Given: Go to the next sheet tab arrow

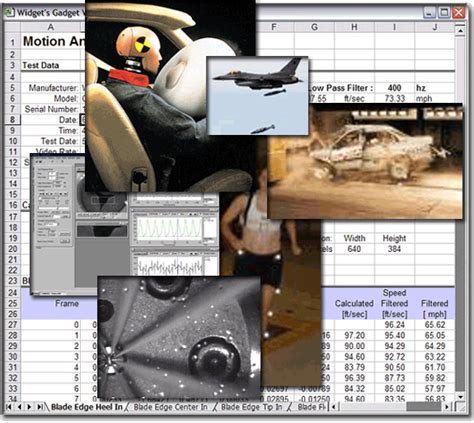Looking at the screenshot, I should click(x=29, y=407).
